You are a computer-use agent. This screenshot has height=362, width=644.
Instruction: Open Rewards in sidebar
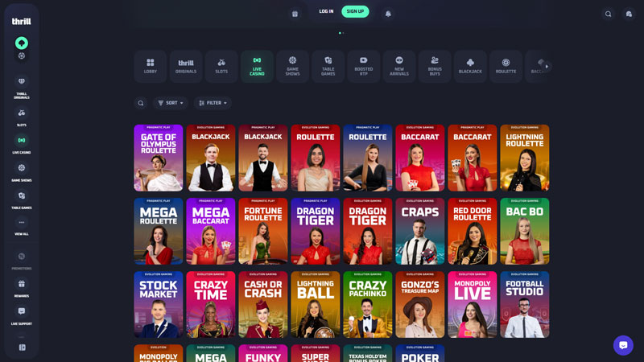coord(22,289)
